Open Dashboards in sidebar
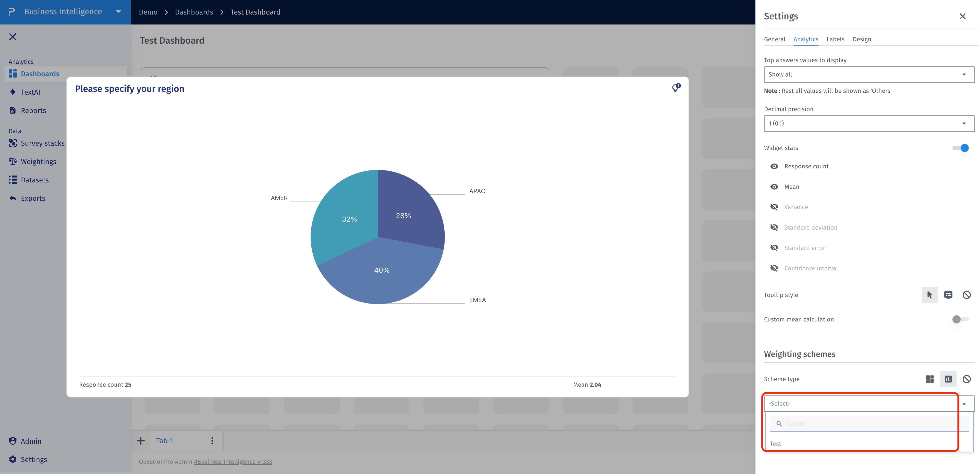Viewport: 980px width, 474px height. point(65,74)
